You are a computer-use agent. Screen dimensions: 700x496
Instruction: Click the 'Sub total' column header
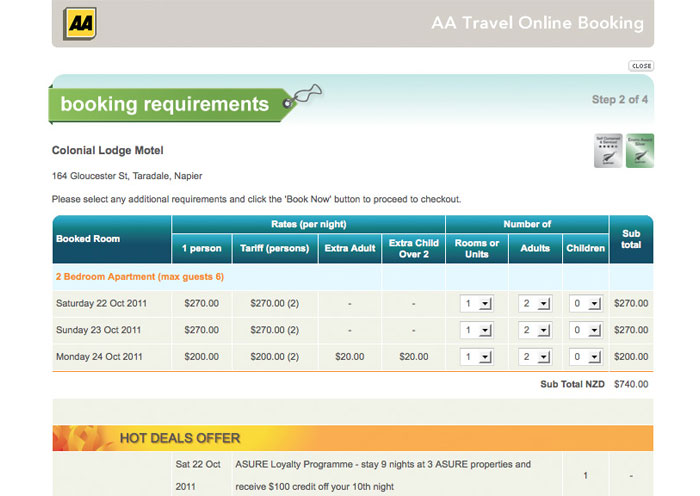pos(631,239)
